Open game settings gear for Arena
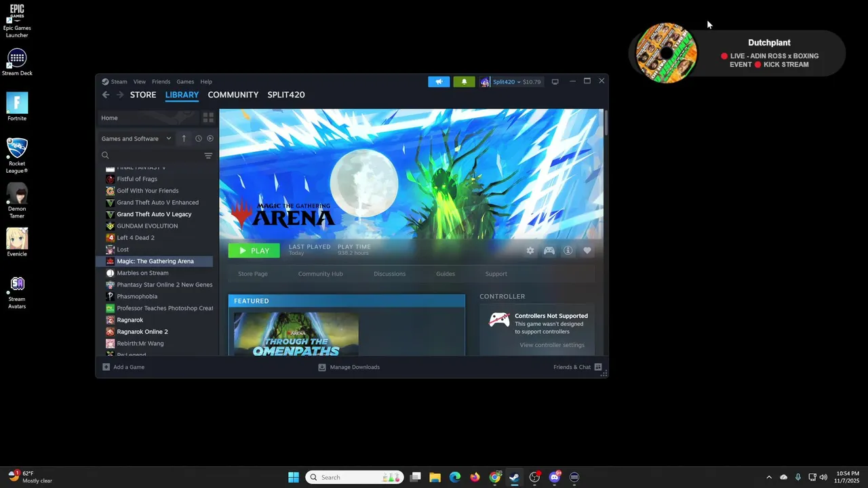 [530, 251]
